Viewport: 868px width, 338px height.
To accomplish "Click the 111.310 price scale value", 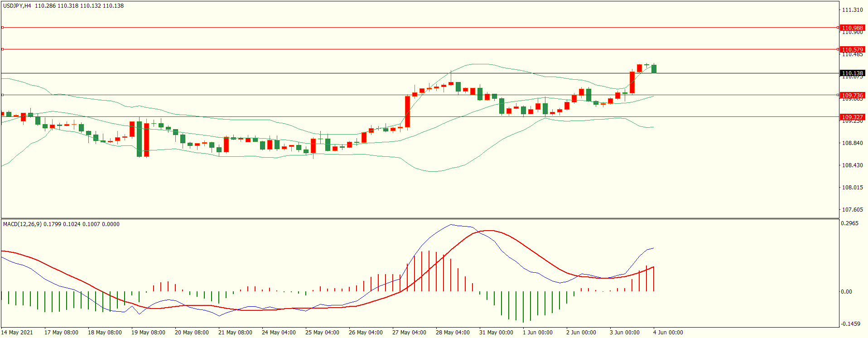I will click(852, 10).
